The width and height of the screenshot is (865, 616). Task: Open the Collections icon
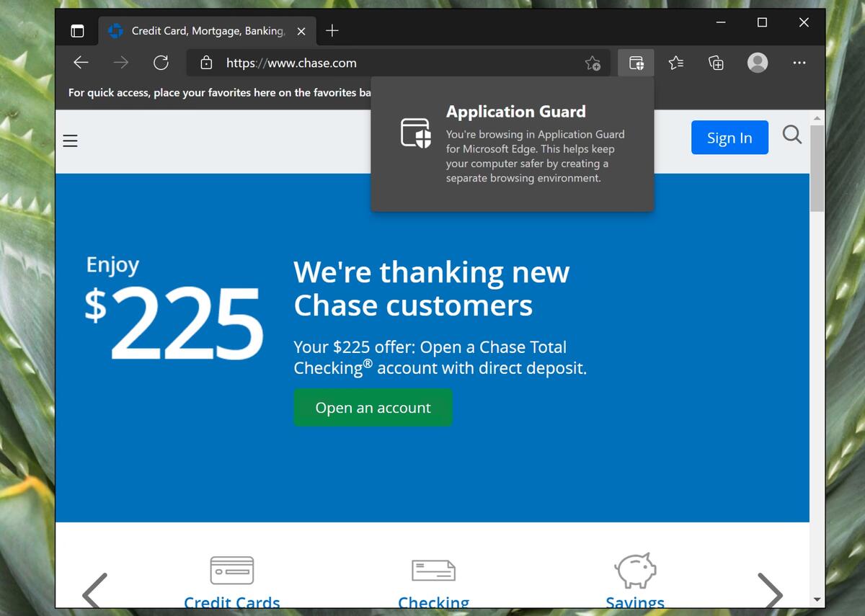[717, 63]
